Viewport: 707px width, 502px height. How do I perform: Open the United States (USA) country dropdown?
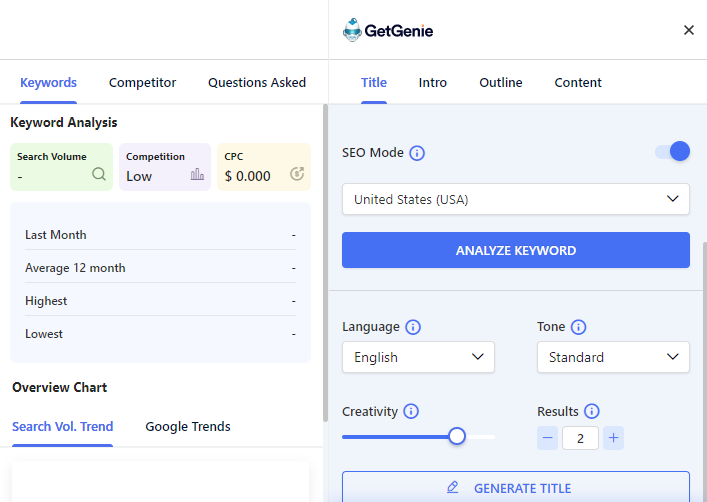tap(516, 199)
